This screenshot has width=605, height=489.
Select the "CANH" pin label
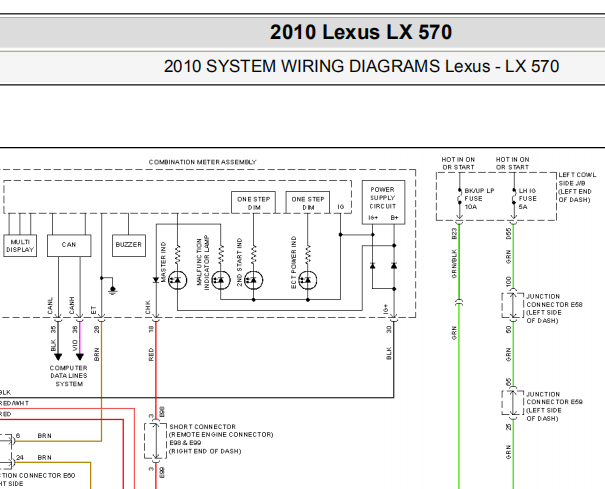click(71, 305)
